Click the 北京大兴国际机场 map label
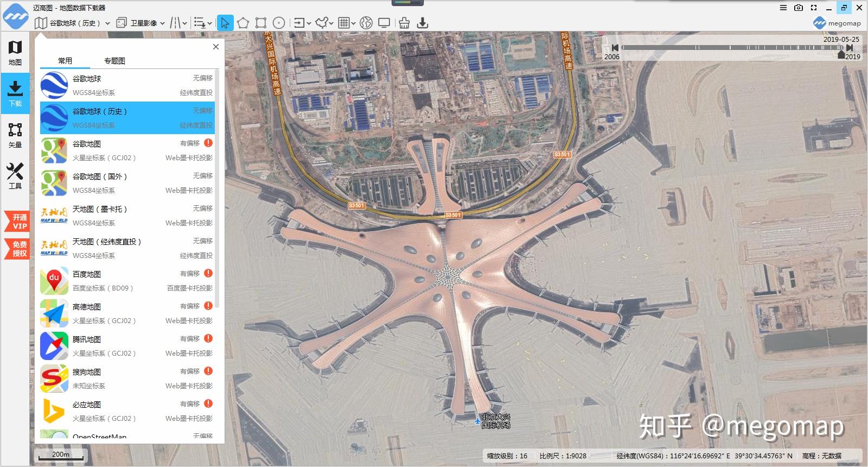 coord(496,421)
